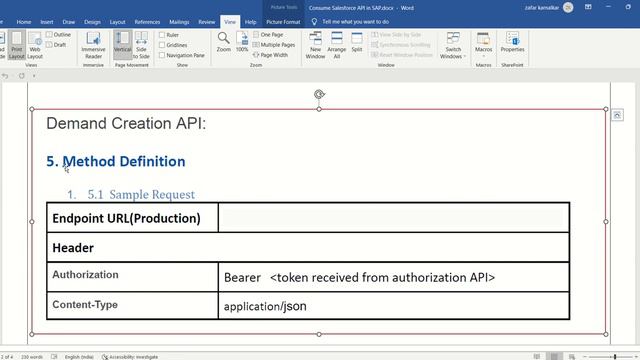Click English (India) language indicator

tap(79, 357)
